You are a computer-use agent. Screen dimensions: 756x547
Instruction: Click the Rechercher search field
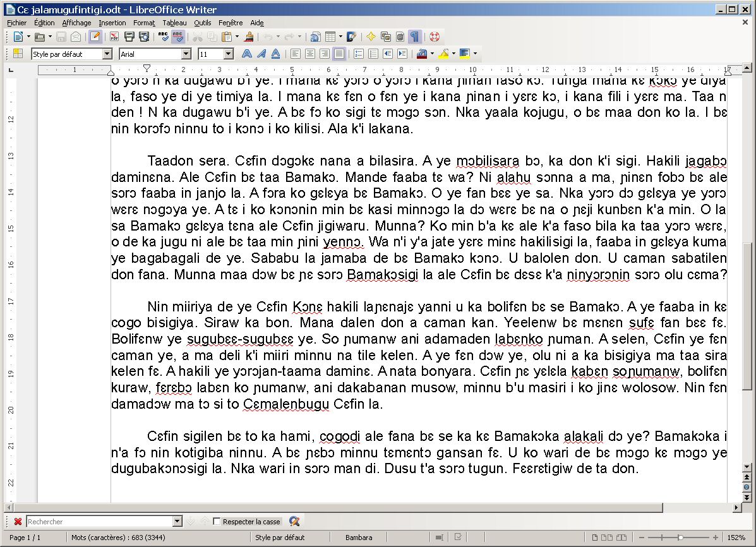pos(100,522)
